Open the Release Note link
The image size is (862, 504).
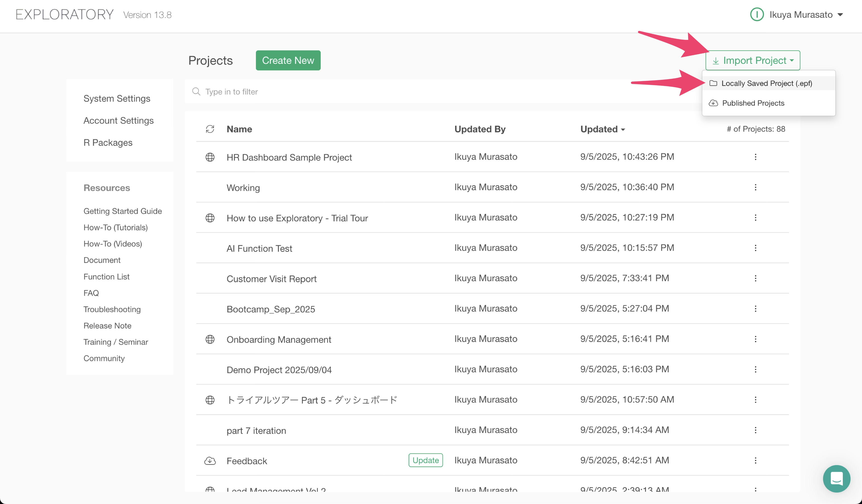(x=108, y=326)
